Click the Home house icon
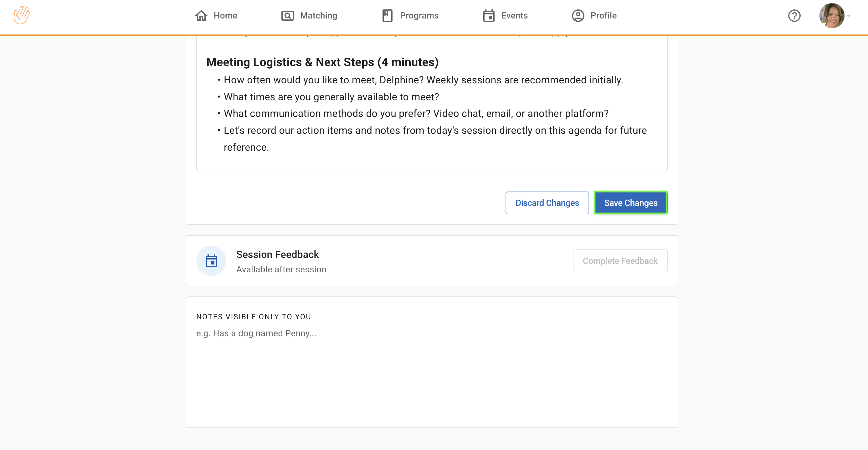The width and height of the screenshot is (868, 450). [x=201, y=16]
